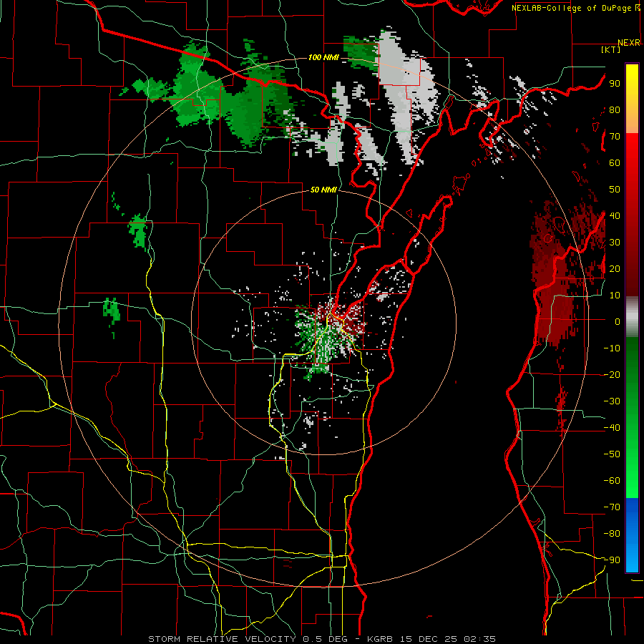Select the positive 80 value on velocity scale
Viewport: 644px width, 644px height.
(615, 109)
